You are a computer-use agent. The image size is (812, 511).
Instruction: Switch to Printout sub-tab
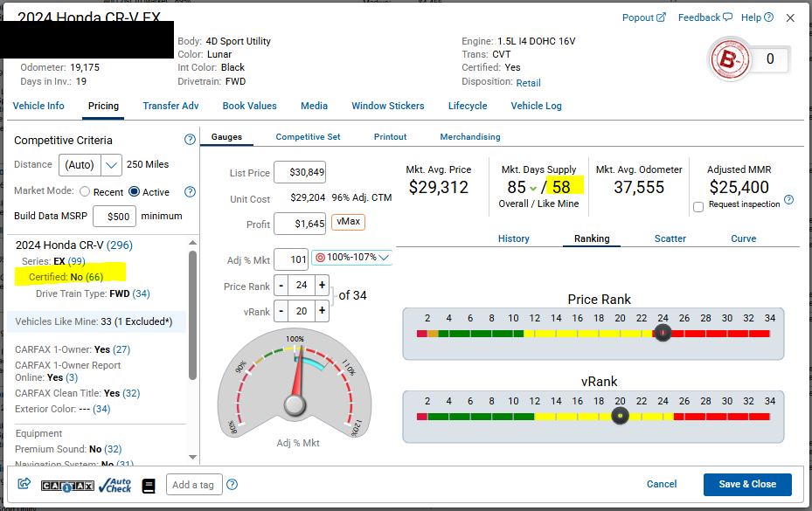[390, 137]
